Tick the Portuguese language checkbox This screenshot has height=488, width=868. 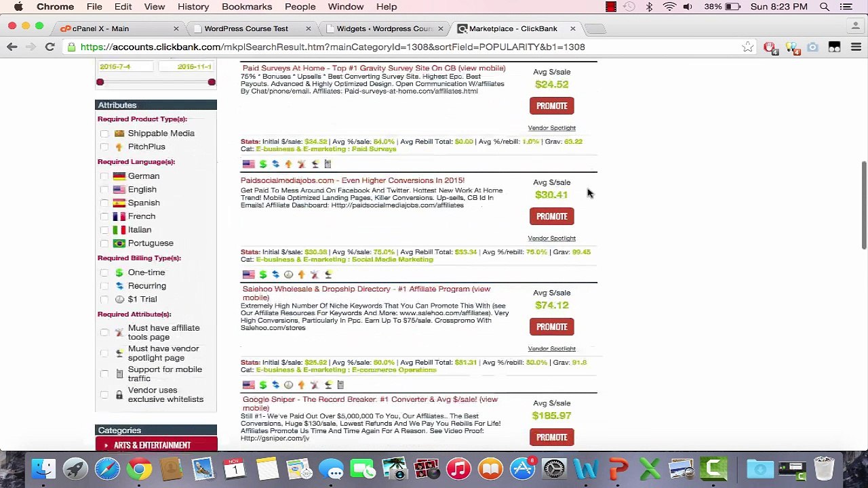pos(104,243)
